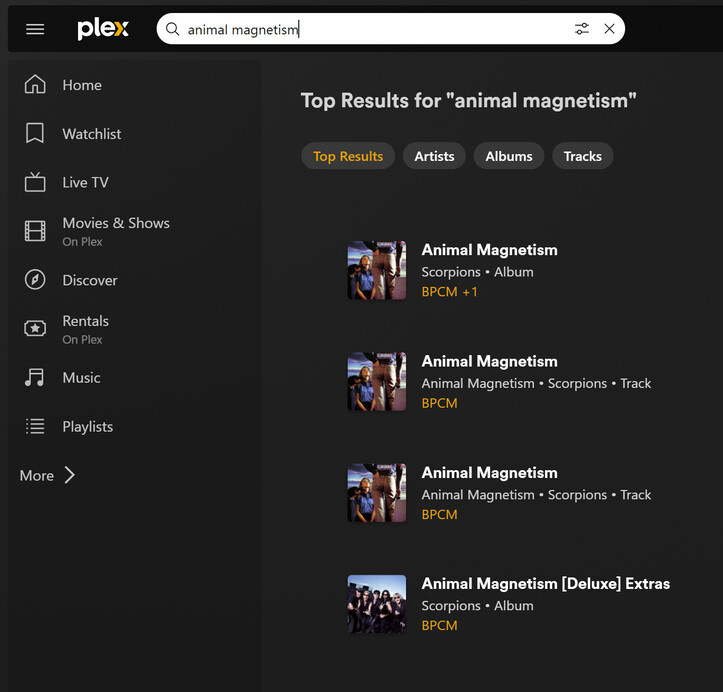Switch to the Albums tab

click(x=509, y=156)
